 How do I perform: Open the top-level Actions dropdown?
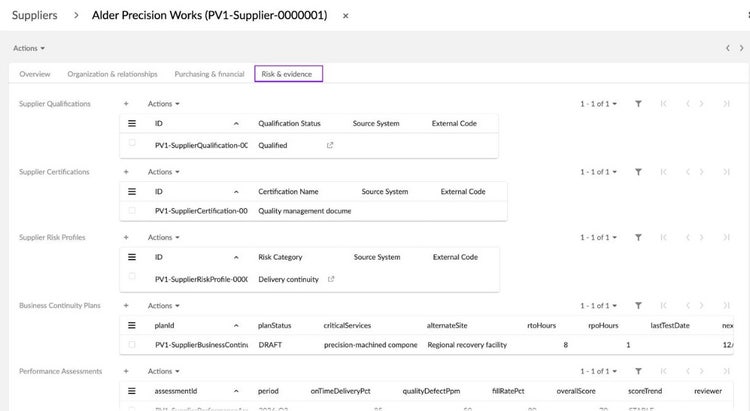coord(29,48)
